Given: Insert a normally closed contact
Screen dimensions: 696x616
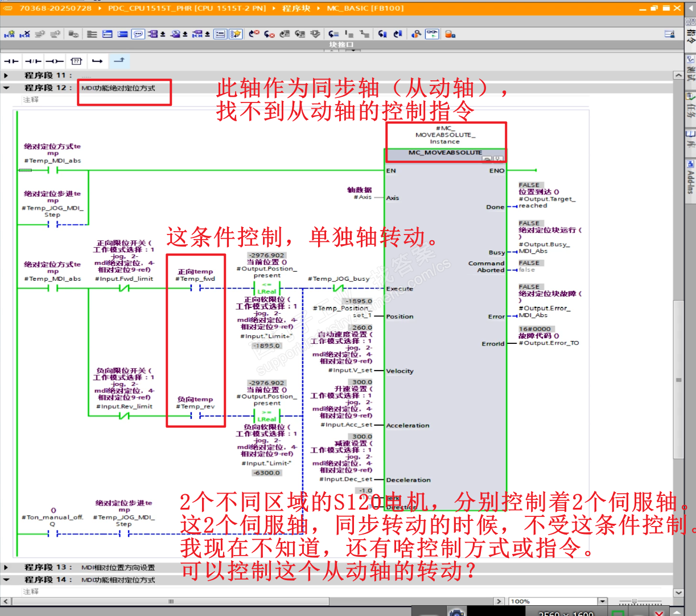Looking at the screenshot, I should pos(33,61).
